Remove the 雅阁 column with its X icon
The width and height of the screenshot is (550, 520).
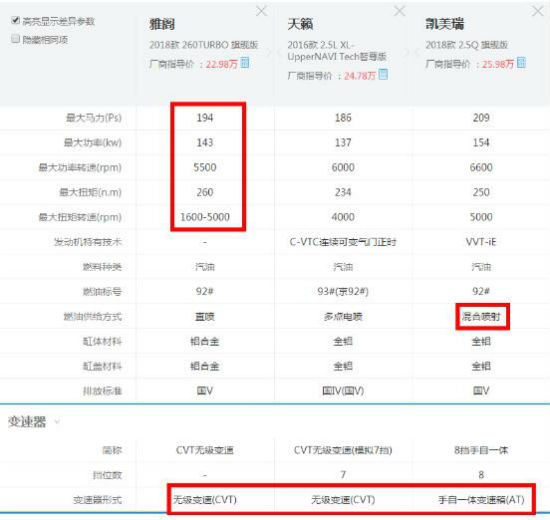point(261,11)
